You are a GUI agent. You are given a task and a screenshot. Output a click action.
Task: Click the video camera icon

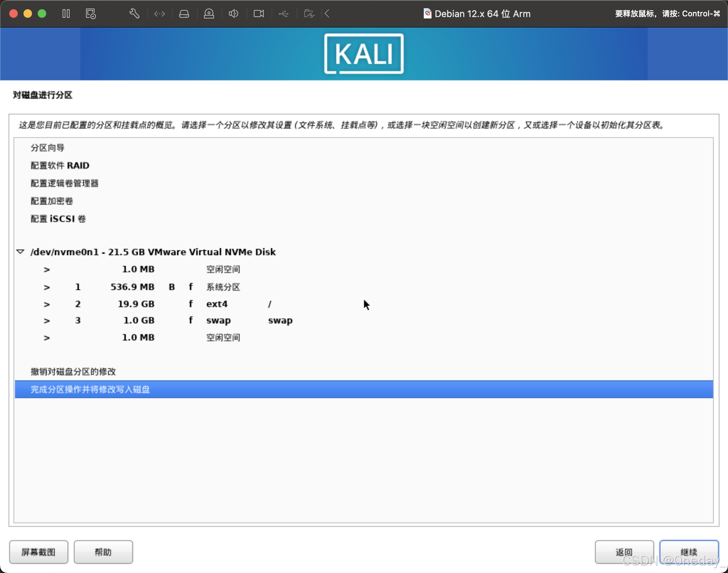coord(259,14)
